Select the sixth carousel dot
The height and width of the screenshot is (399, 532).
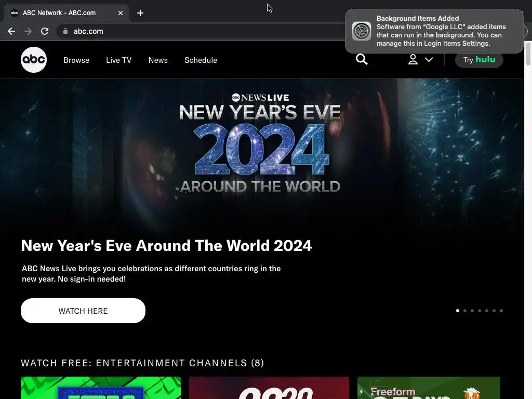pos(494,311)
